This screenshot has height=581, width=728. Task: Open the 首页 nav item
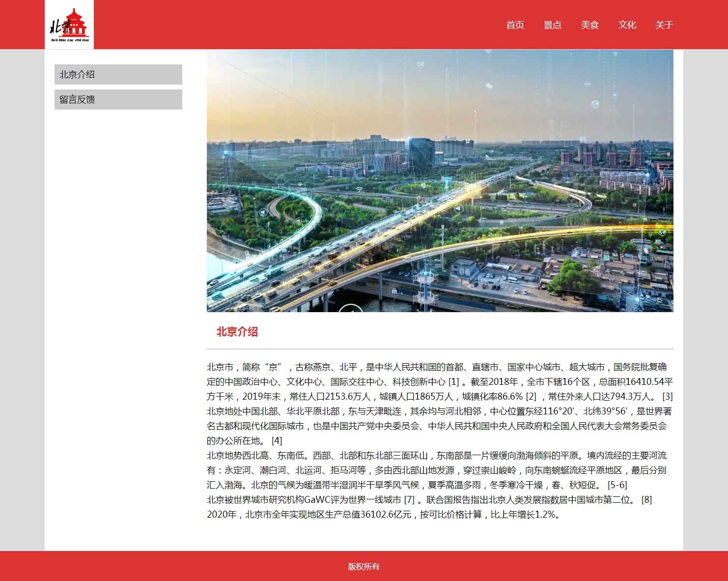pos(515,25)
